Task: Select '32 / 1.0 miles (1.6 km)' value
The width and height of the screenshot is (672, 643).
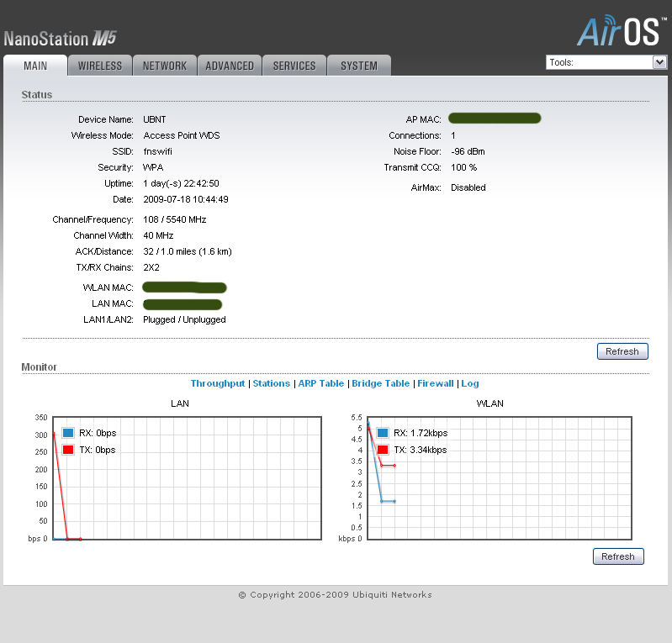Action: tap(188, 251)
